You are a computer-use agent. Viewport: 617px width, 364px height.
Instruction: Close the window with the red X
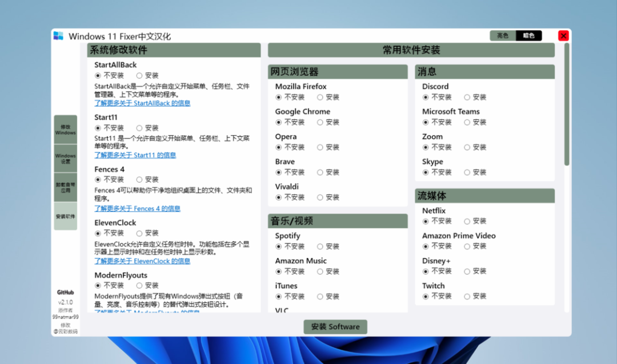[x=563, y=36]
